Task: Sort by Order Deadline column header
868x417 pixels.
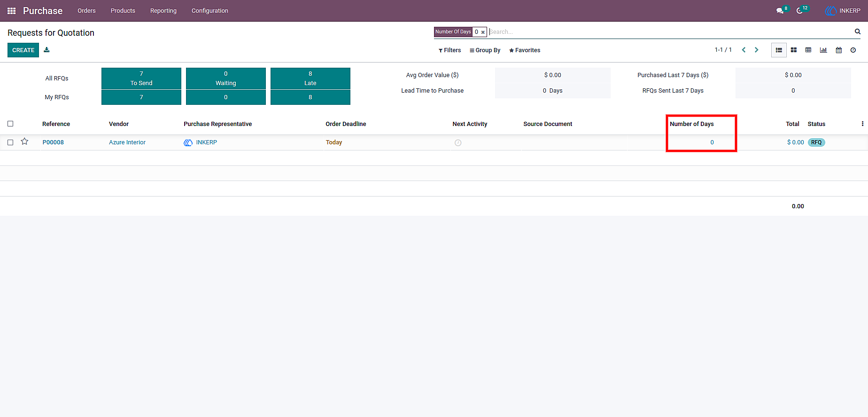Action: point(346,124)
